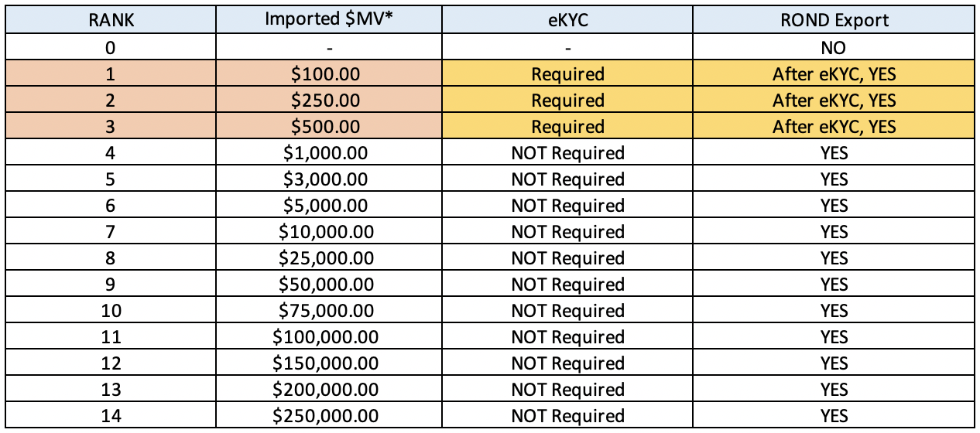The image size is (980, 433).
Task: Select After eKYC, YES cell for rank 2
Action: coord(834,101)
